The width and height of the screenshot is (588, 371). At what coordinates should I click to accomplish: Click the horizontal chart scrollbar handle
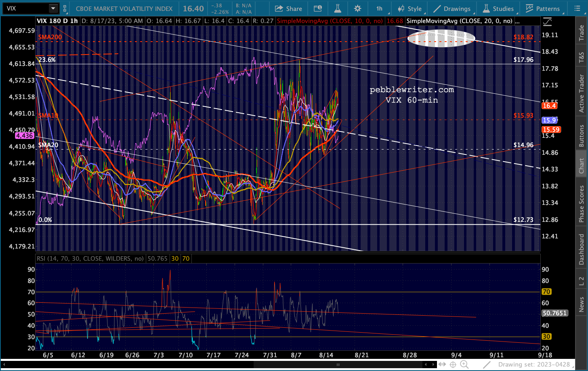[x=338, y=364]
